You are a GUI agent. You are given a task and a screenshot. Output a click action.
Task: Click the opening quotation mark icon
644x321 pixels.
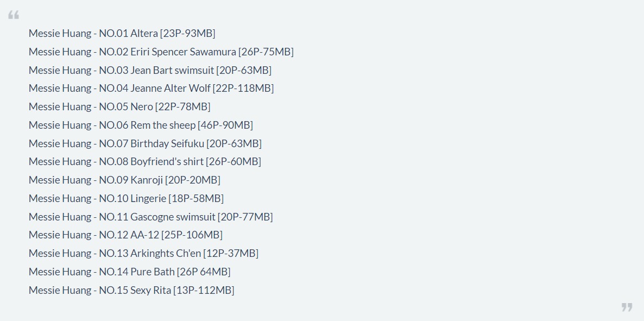14,15
